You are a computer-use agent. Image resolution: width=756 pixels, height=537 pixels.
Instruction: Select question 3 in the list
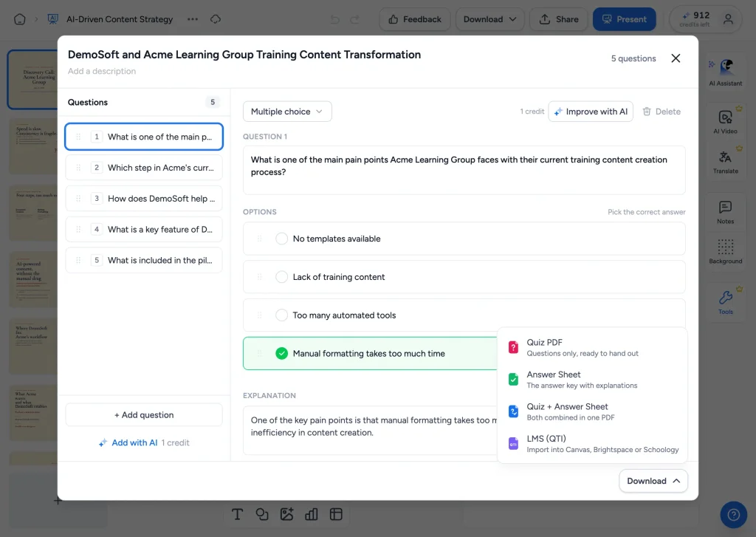point(144,198)
